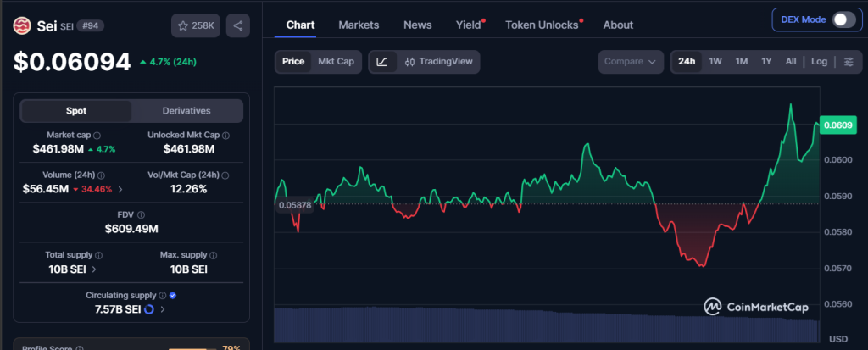The image size is (868, 350).
Task: Click info icon next to Unlocked Mkt Cap
Action: click(x=225, y=135)
